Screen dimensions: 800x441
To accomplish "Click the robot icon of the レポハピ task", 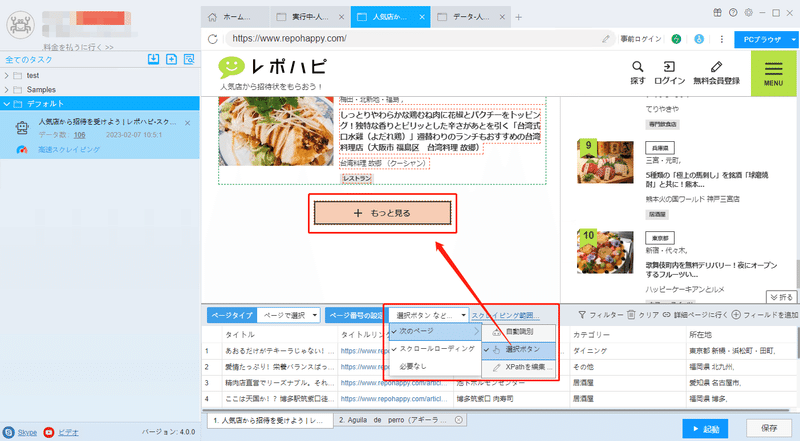I will click(x=22, y=128).
